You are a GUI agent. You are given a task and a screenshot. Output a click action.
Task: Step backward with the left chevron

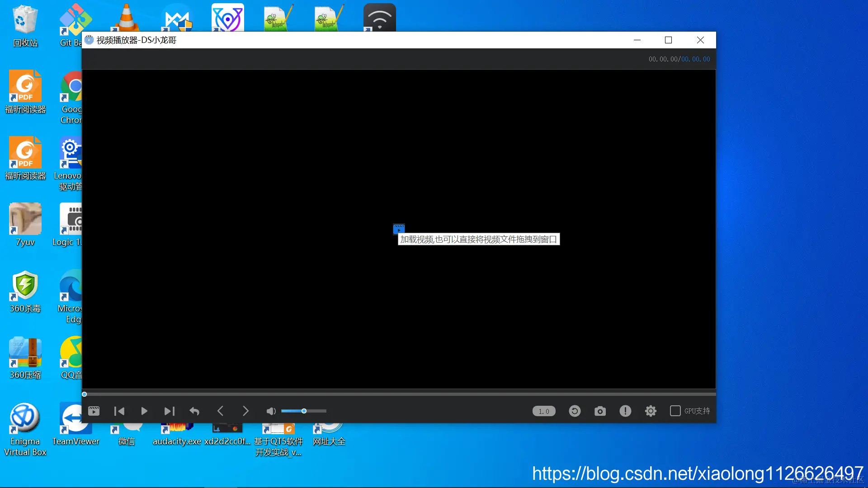point(220,411)
